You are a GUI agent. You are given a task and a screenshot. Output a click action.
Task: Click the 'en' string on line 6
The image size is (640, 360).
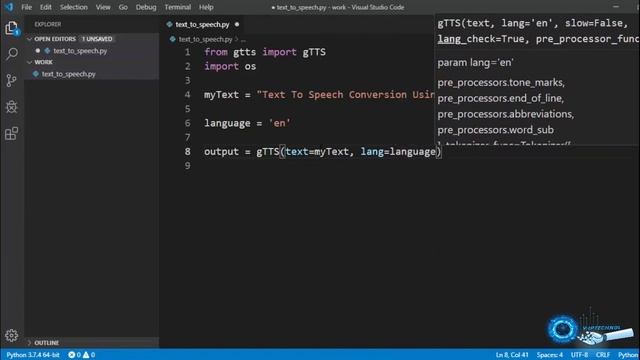(x=280, y=123)
